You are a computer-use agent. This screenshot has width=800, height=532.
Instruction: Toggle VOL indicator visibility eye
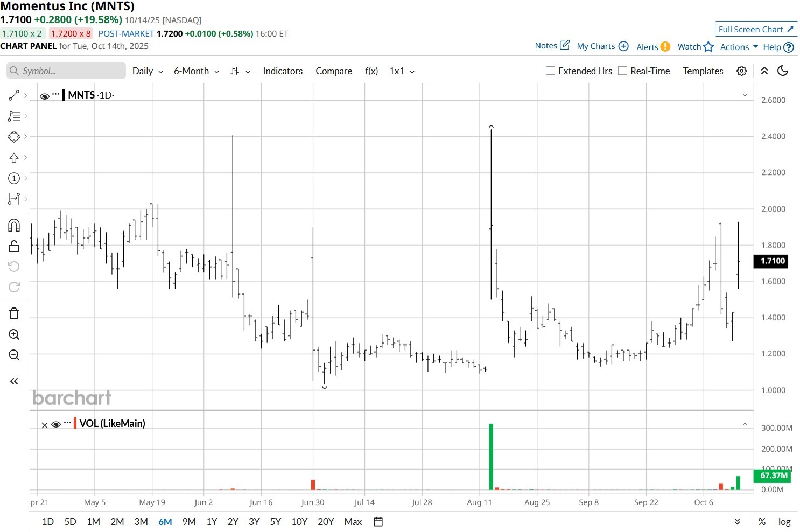point(55,425)
